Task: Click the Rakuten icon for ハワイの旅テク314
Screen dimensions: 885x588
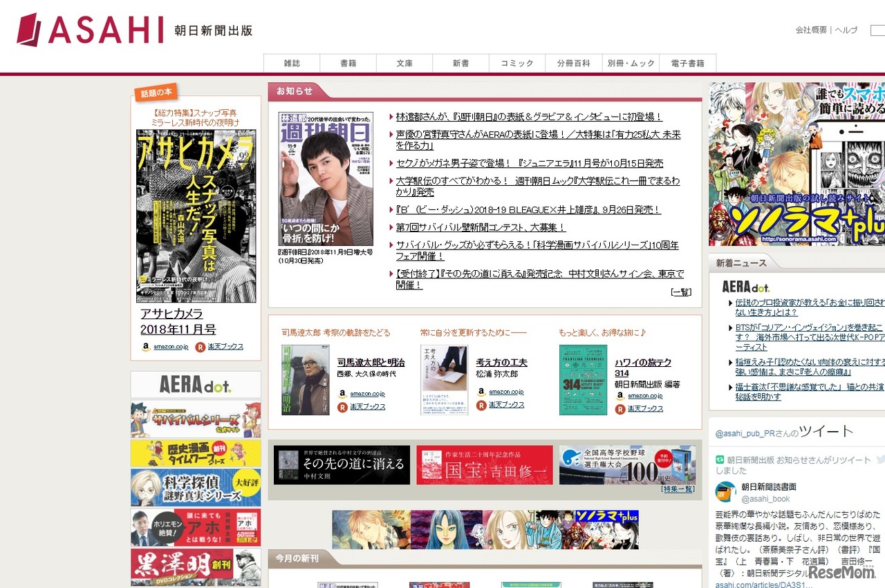Action: (620, 408)
